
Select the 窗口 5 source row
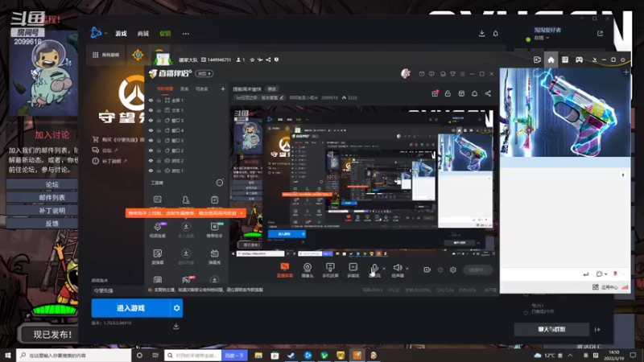tap(187, 120)
